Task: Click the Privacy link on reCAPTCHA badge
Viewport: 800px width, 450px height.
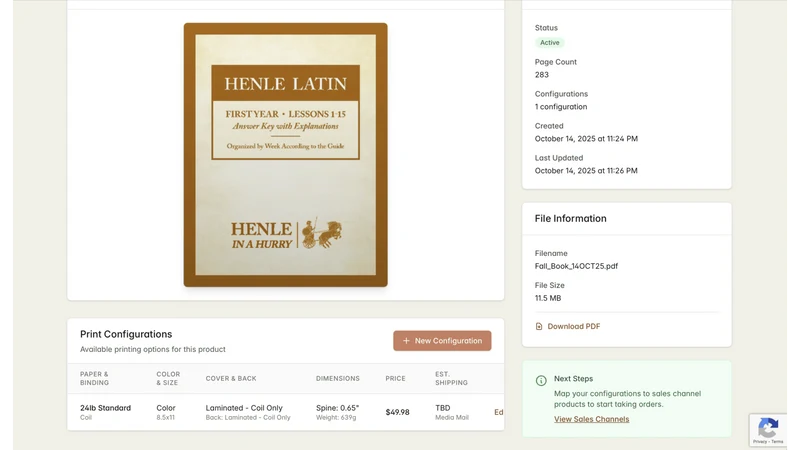Action: (x=760, y=442)
